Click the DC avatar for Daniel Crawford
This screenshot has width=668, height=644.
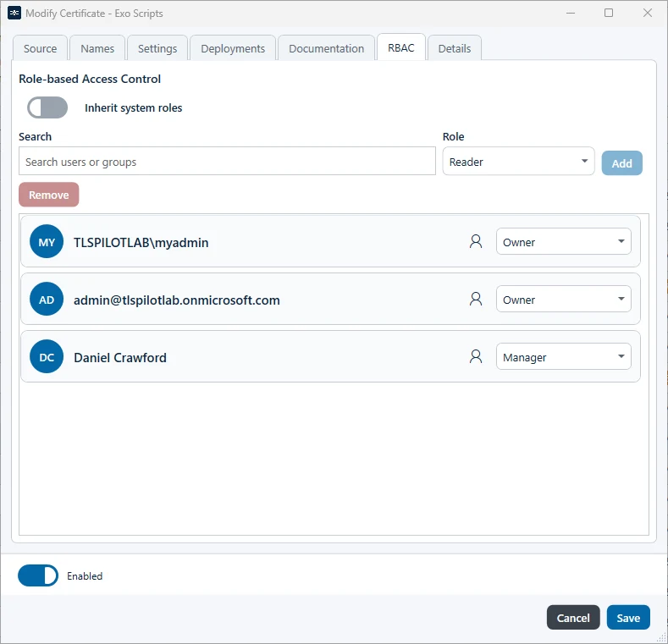[x=47, y=356]
